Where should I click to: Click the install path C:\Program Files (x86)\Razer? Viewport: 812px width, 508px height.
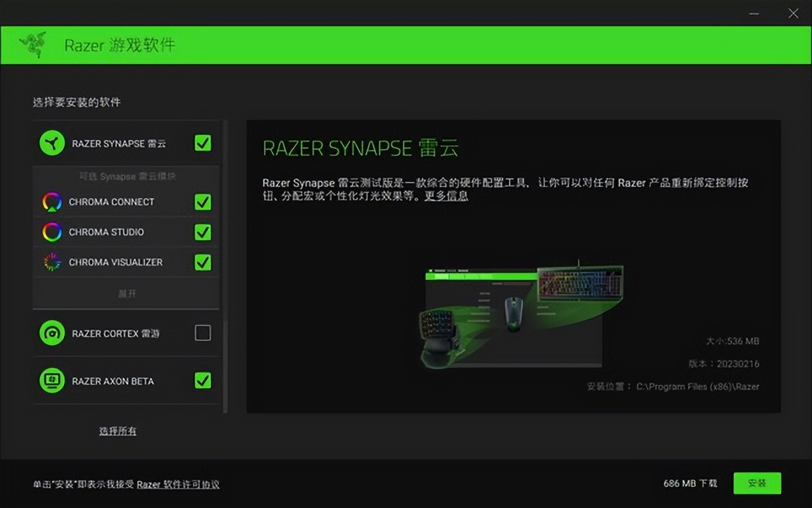point(698,387)
